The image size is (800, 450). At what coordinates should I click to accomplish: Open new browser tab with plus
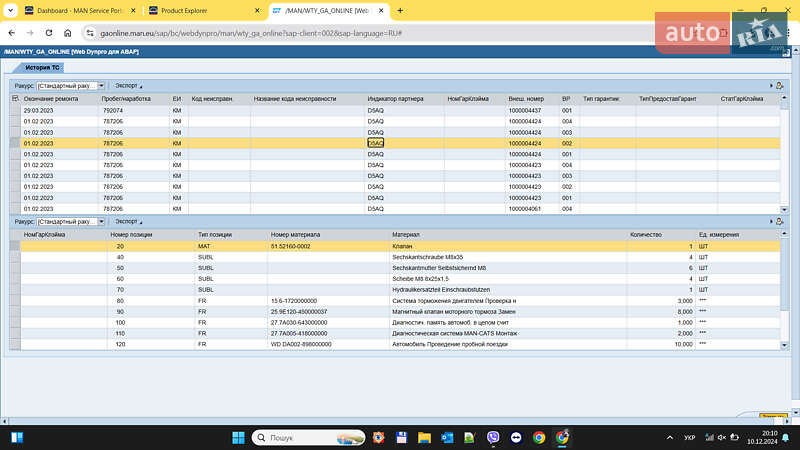click(x=400, y=10)
